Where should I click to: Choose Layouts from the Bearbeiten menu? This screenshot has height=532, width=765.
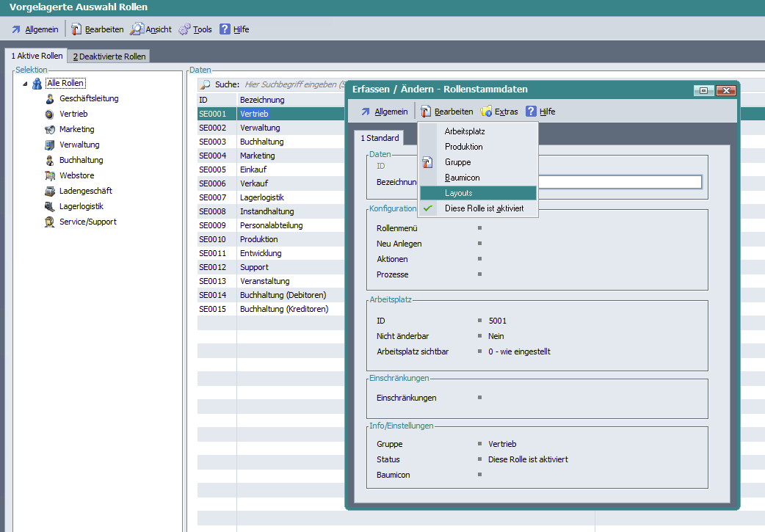[459, 193]
